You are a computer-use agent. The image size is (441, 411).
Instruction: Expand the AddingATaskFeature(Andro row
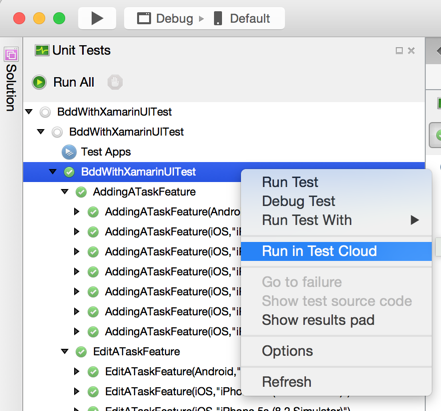[77, 212]
